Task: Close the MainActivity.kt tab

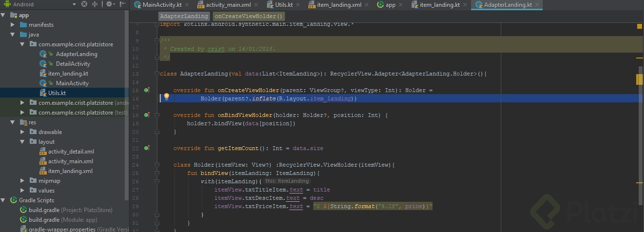Action: 186,5
